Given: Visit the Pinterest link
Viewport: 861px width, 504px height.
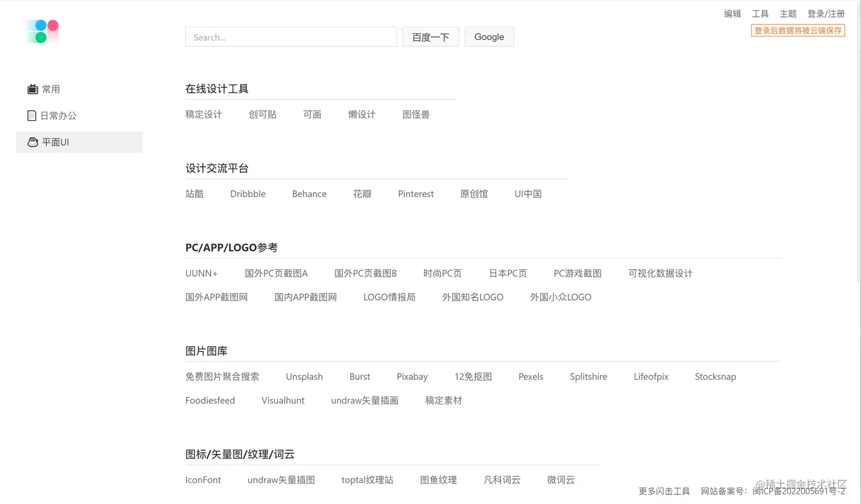Looking at the screenshot, I should 416,194.
